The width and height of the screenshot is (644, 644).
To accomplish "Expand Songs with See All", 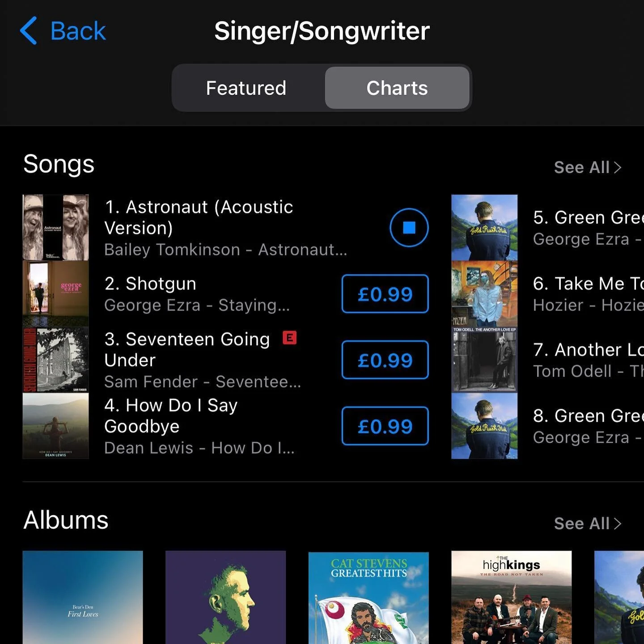I will tap(588, 167).
